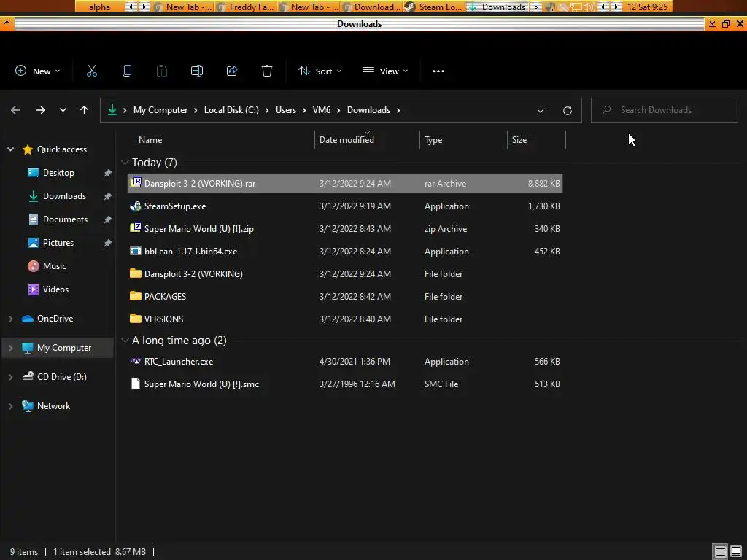Select CD Drive (D:) in navigation pane

click(x=61, y=377)
